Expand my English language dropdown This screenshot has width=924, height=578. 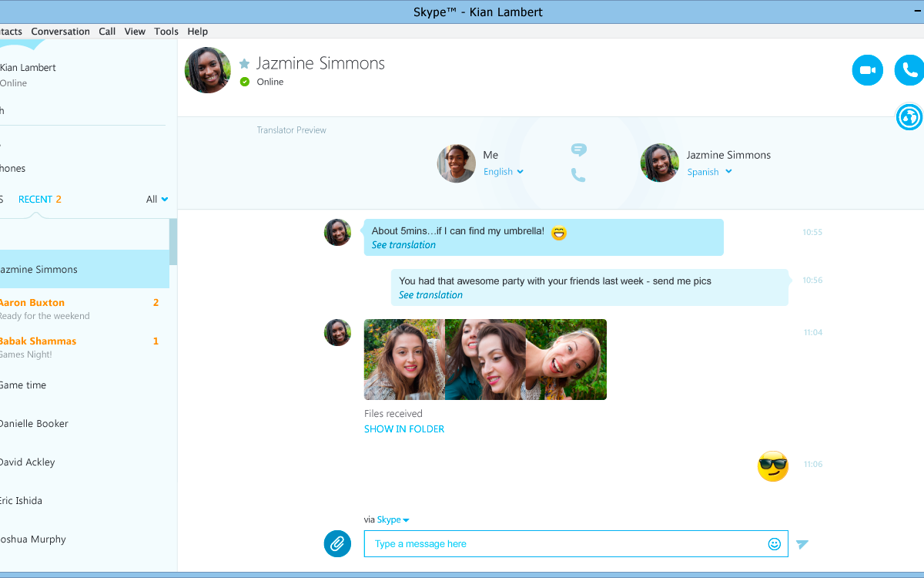pos(504,172)
